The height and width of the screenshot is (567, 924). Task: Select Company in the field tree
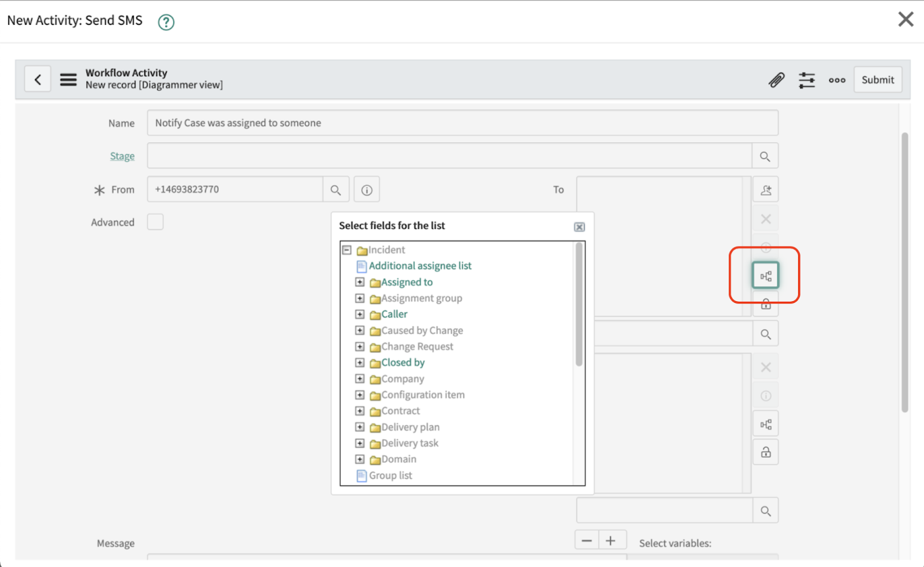[403, 379]
